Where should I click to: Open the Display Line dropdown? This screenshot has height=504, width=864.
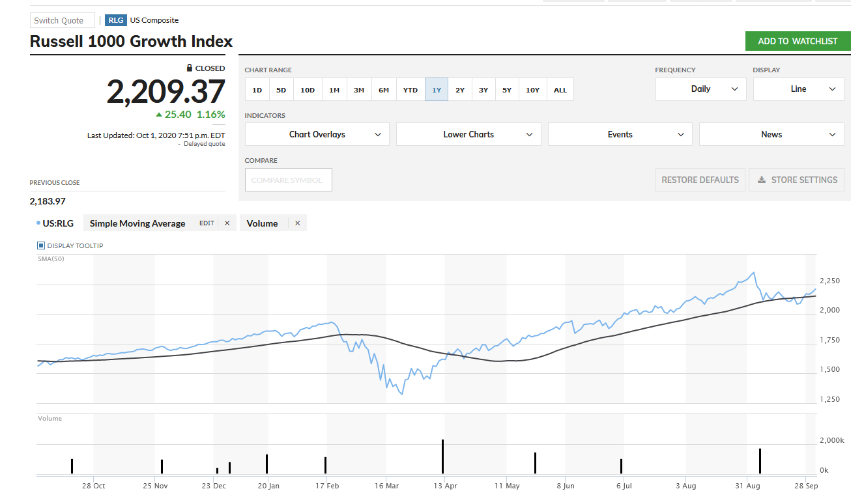click(798, 89)
